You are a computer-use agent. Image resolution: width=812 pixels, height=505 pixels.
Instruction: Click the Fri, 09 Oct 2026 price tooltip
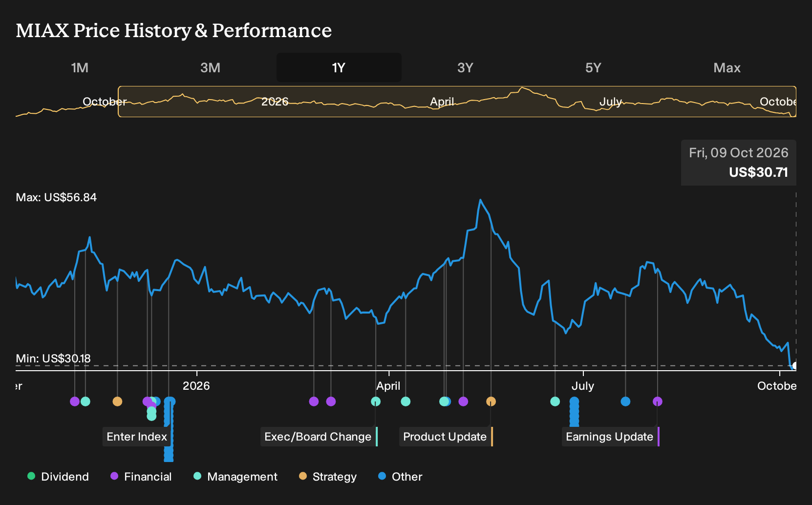[739, 163]
